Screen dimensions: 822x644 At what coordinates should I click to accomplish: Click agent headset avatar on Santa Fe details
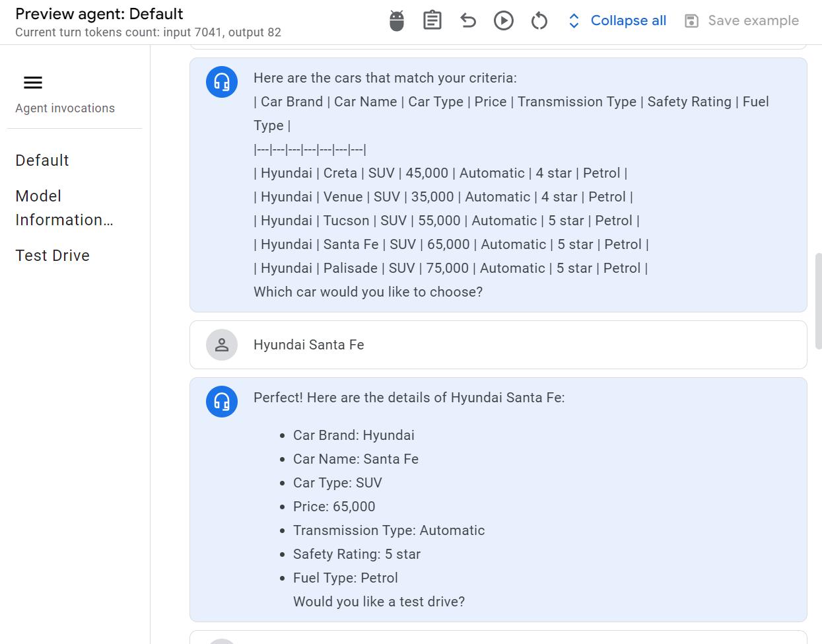222,402
